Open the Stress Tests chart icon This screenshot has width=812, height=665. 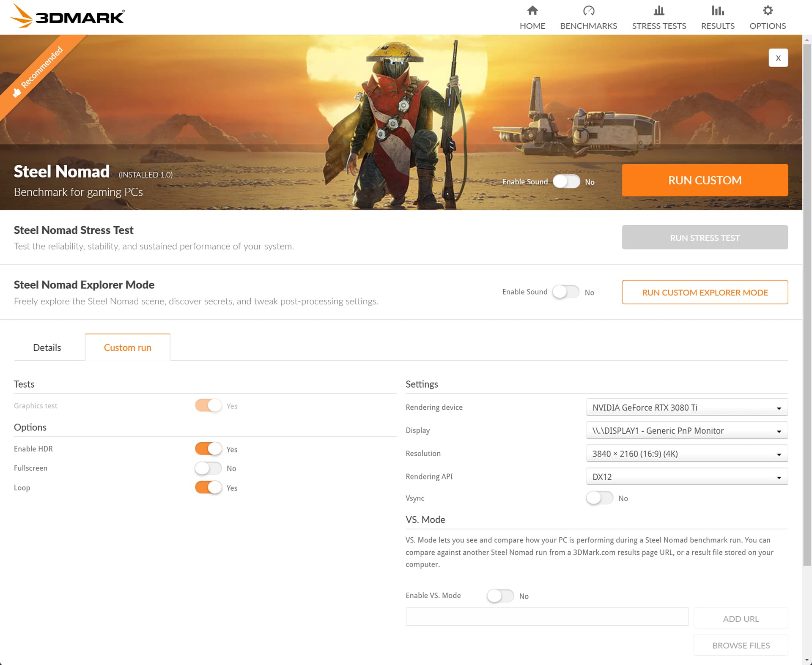tap(659, 10)
